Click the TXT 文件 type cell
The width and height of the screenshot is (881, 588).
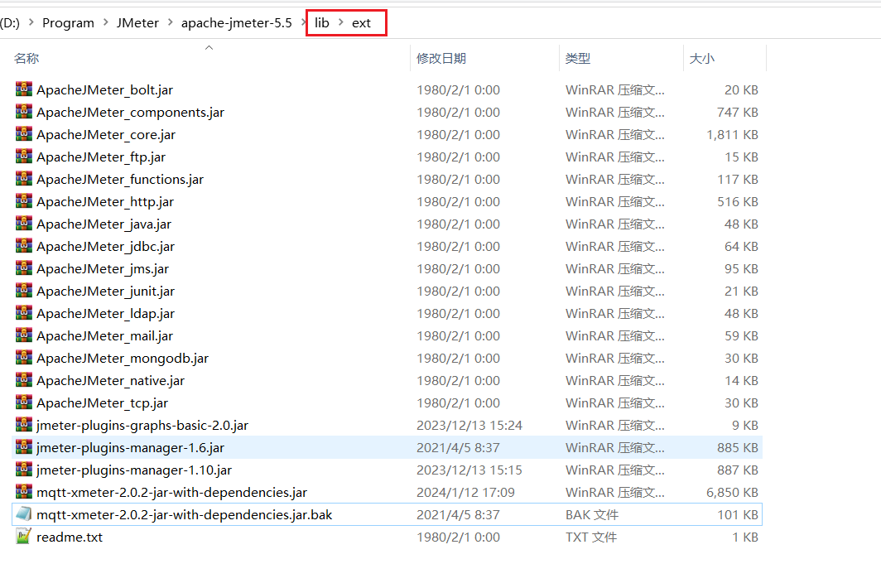[x=591, y=537]
